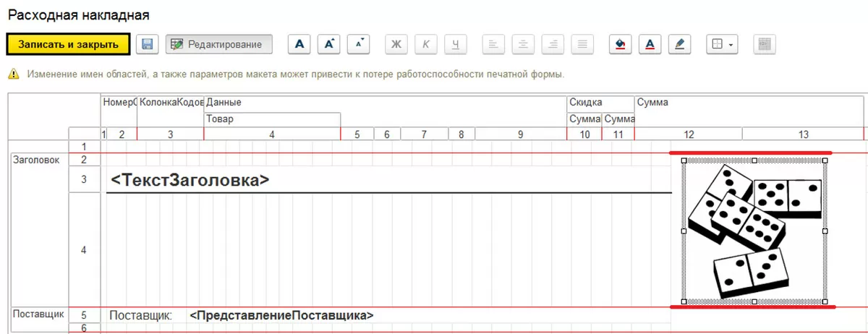Select column header 9

521,134
